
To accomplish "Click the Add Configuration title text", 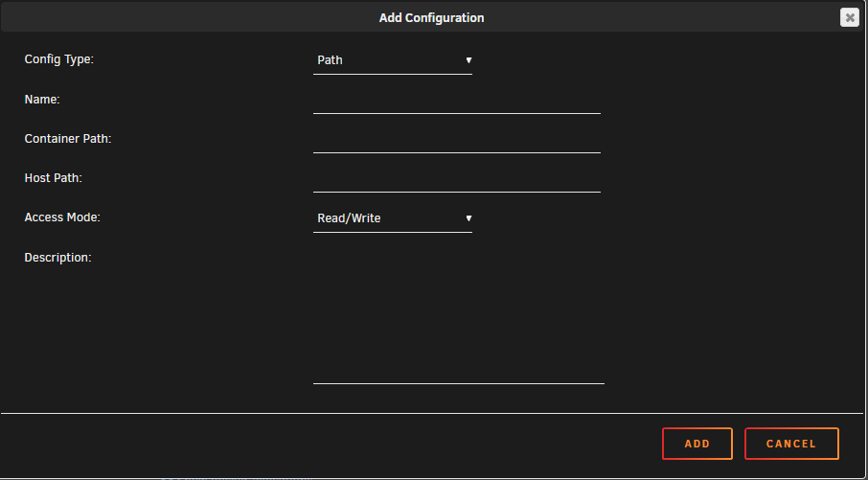I will [x=431, y=17].
